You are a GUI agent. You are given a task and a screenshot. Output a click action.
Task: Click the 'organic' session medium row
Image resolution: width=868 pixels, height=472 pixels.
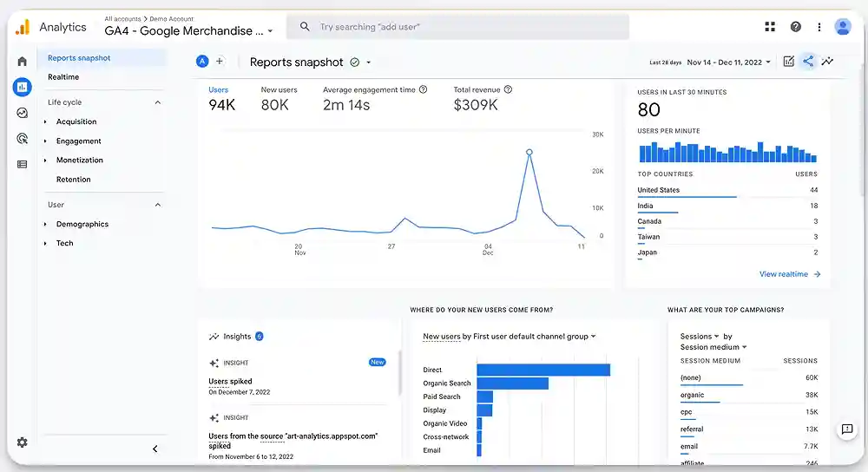click(749, 396)
